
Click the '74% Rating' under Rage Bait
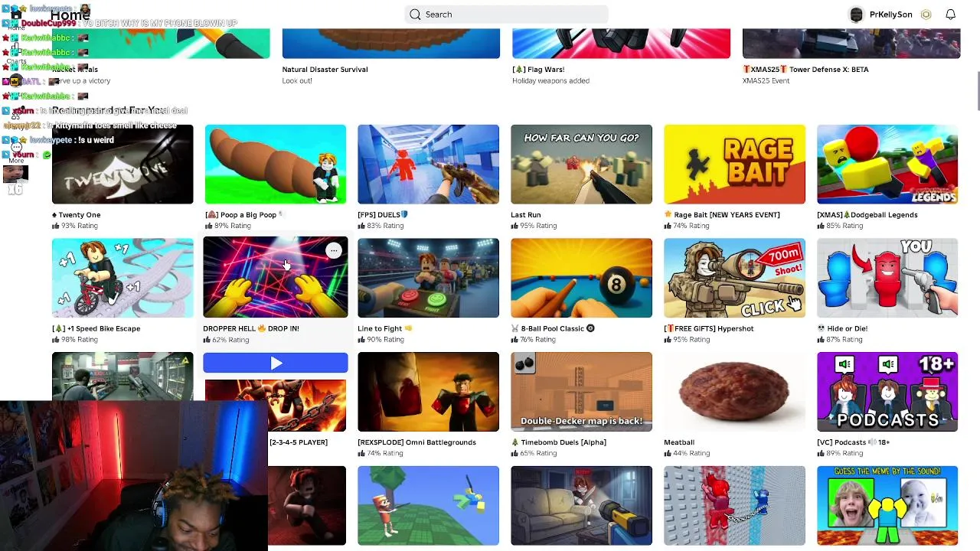point(688,226)
